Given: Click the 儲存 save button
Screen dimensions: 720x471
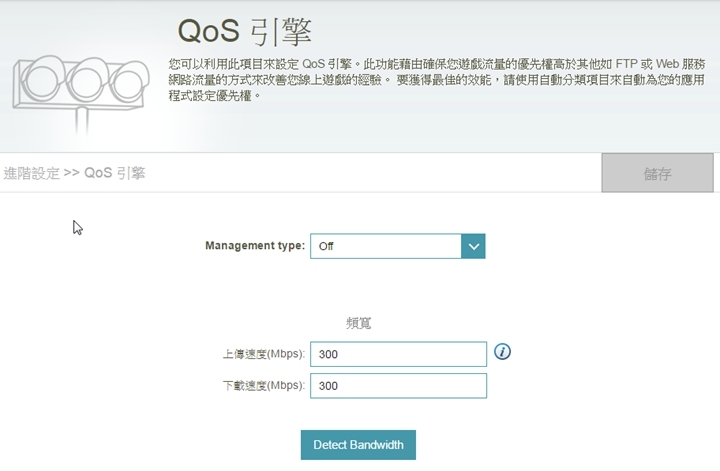Looking at the screenshot, I should pyautogui.click(x=658, y=173).
